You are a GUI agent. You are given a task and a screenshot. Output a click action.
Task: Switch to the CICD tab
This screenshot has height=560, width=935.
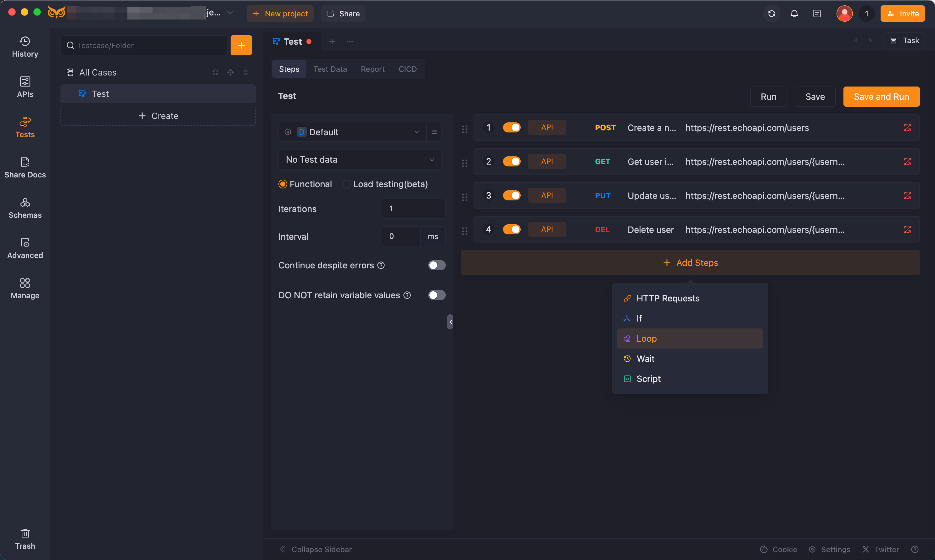pyautogui.click(x=407, y=69)
